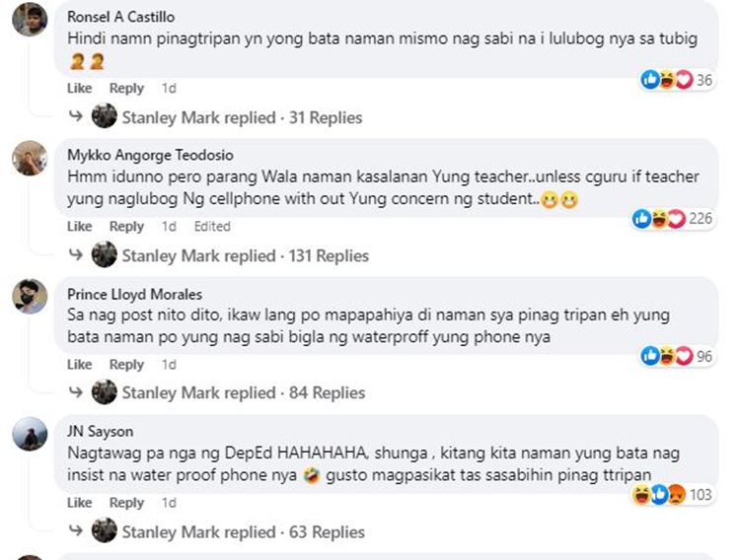Open reactions on Ronsel A Castillo's comment

pos(676,80)
